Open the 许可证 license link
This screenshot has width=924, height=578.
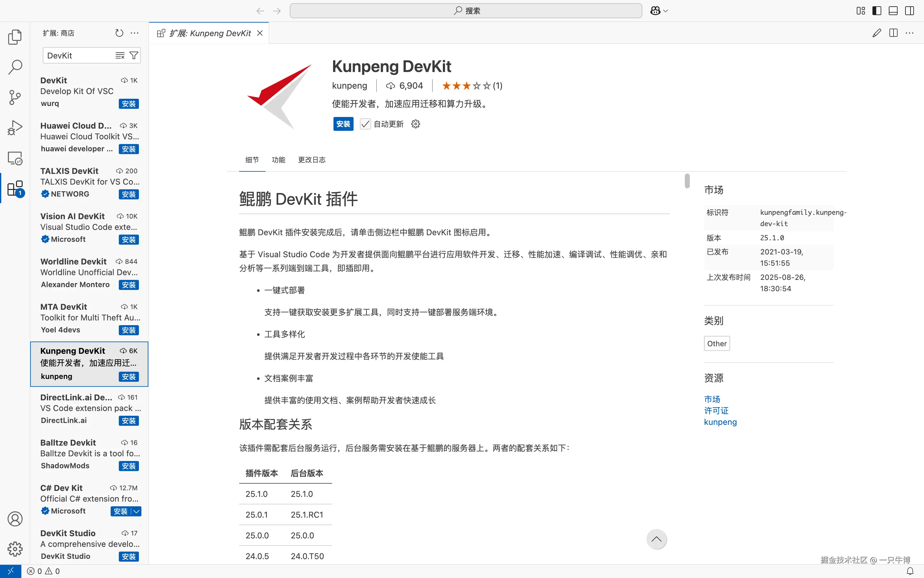716,411
